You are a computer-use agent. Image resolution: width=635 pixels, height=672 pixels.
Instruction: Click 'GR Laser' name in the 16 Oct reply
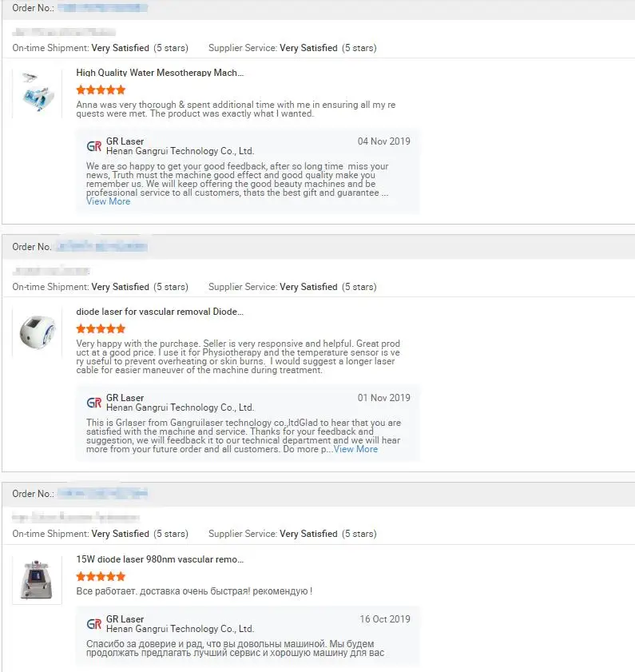pyautogui.click(x=125, y=619)
